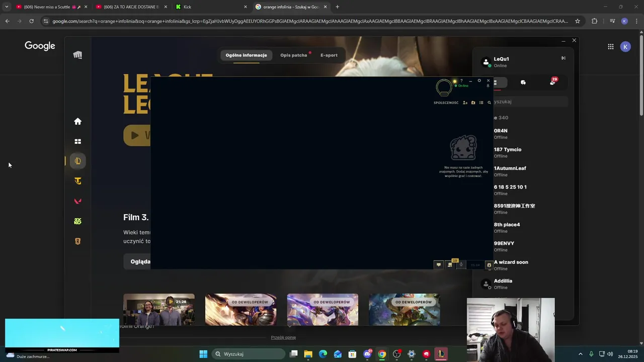
Task: Click the Google logo
Action: [x=40, y=46]
